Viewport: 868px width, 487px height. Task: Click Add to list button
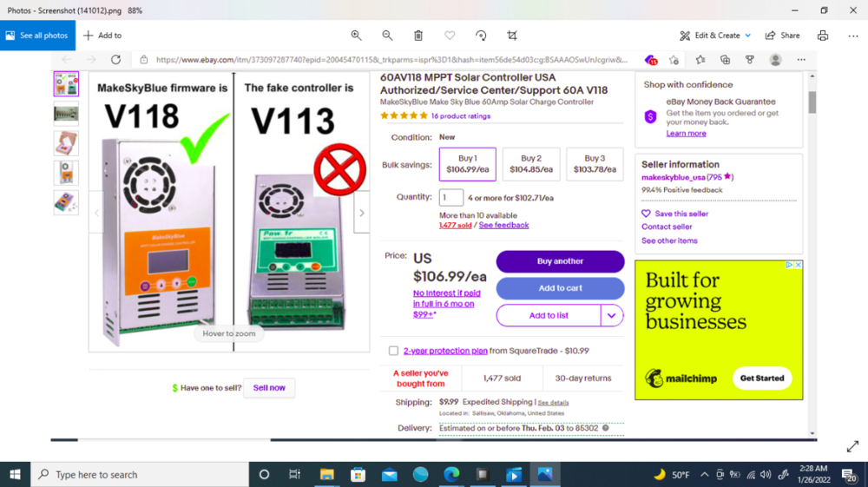click(x=549, y=315)
